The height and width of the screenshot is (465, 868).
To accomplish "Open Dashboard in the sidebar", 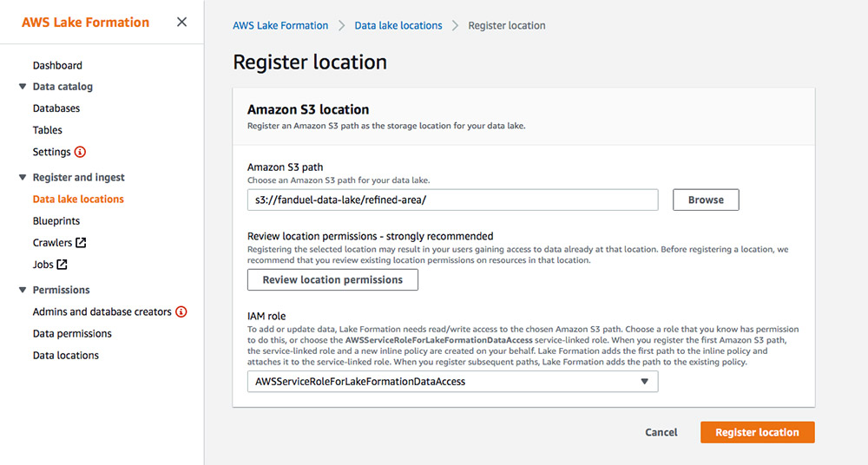I will coord(57,65).
